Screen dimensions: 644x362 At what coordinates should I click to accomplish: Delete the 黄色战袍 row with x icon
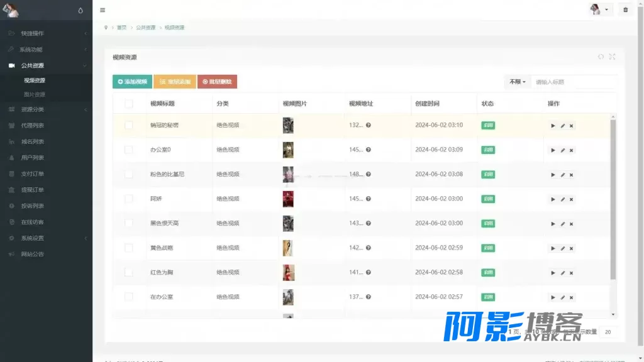(x=571, y=249)
